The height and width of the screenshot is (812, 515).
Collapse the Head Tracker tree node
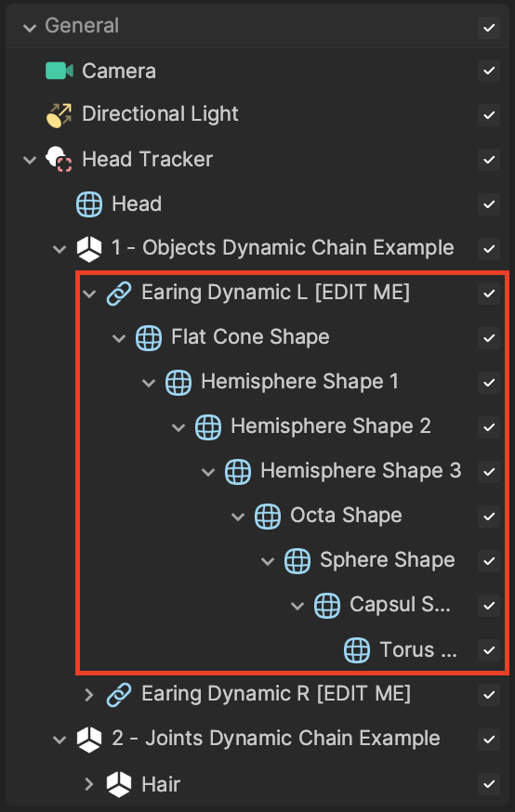30,160
